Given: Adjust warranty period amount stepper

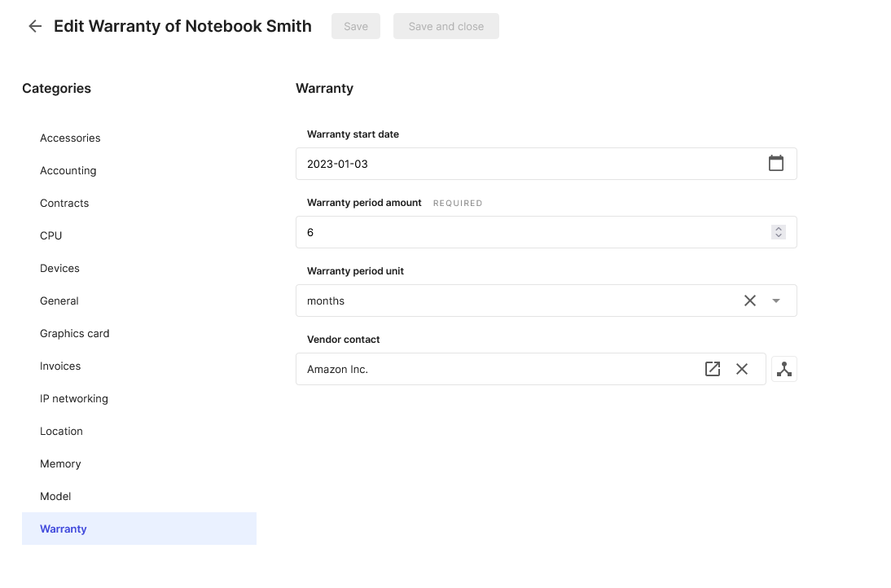Looking at the screenshot, I should point(779,232).
